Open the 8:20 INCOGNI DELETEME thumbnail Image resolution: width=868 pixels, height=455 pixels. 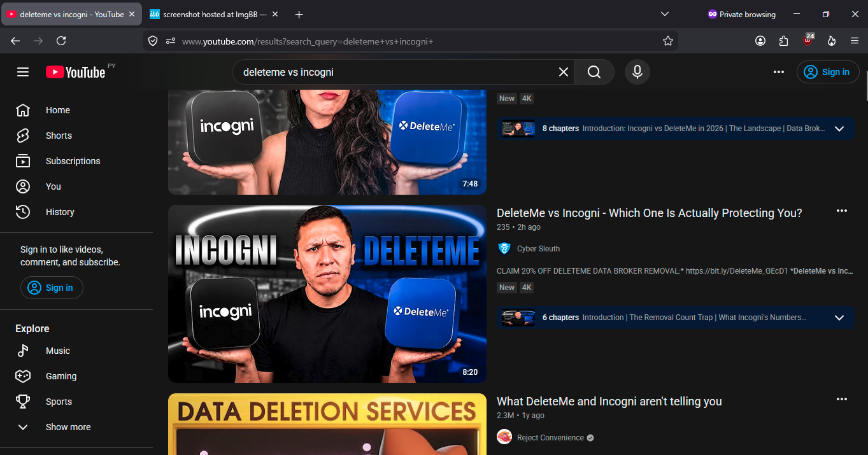coord(327,294)
